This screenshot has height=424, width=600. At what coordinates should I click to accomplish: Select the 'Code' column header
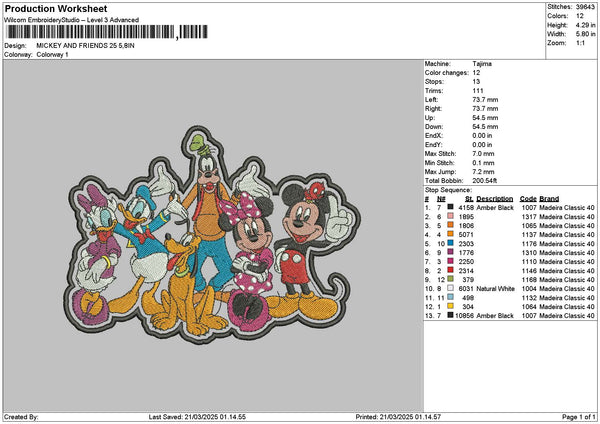[528, 199]
